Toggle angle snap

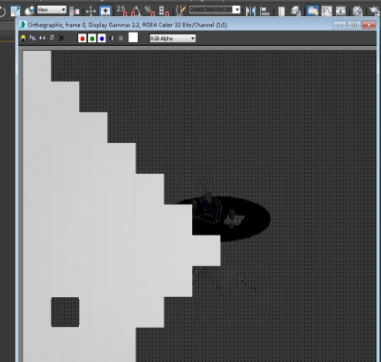click(136, 11)
